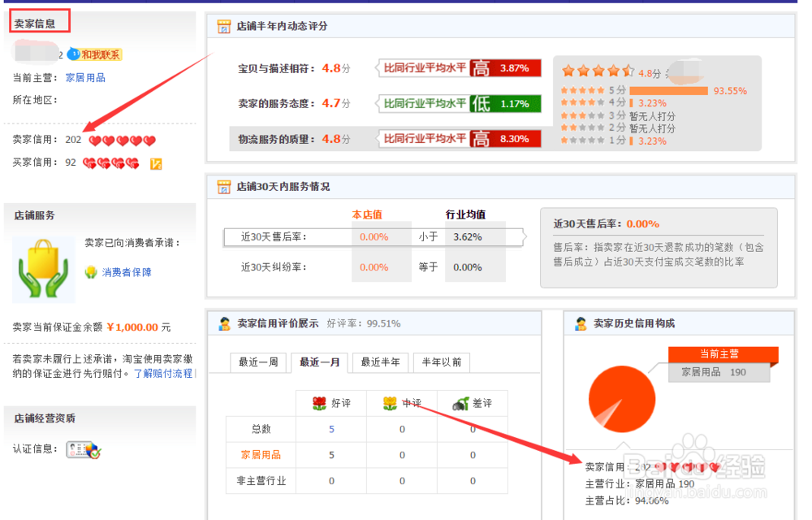Click the red flower 好评 icon
Screen dimensions: 812x520
(x=320, y=402)
